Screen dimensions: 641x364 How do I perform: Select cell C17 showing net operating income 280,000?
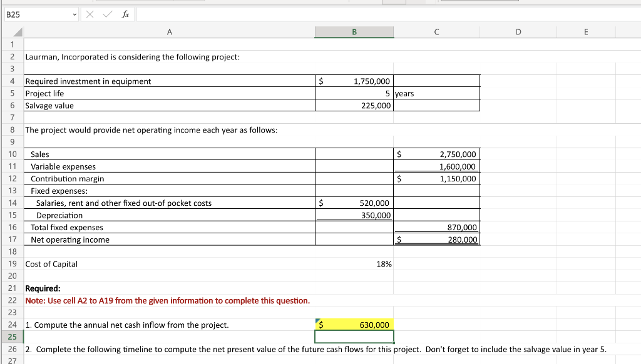[x=436, y=240]
